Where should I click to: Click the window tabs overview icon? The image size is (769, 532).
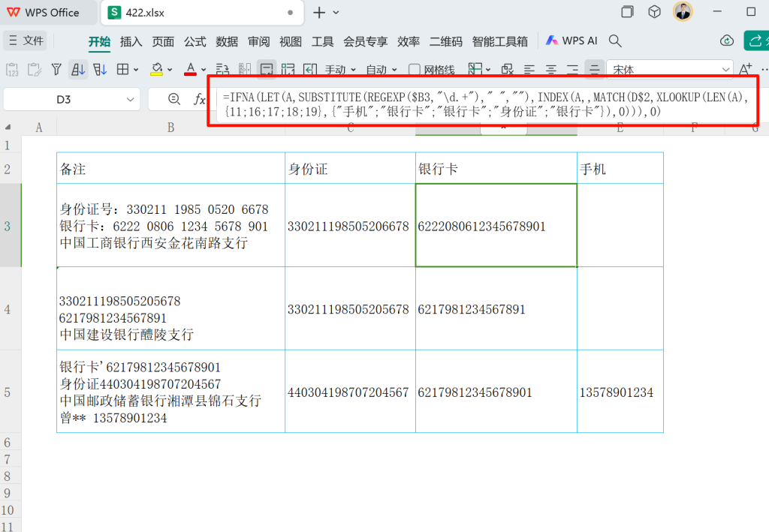[627, 12]
